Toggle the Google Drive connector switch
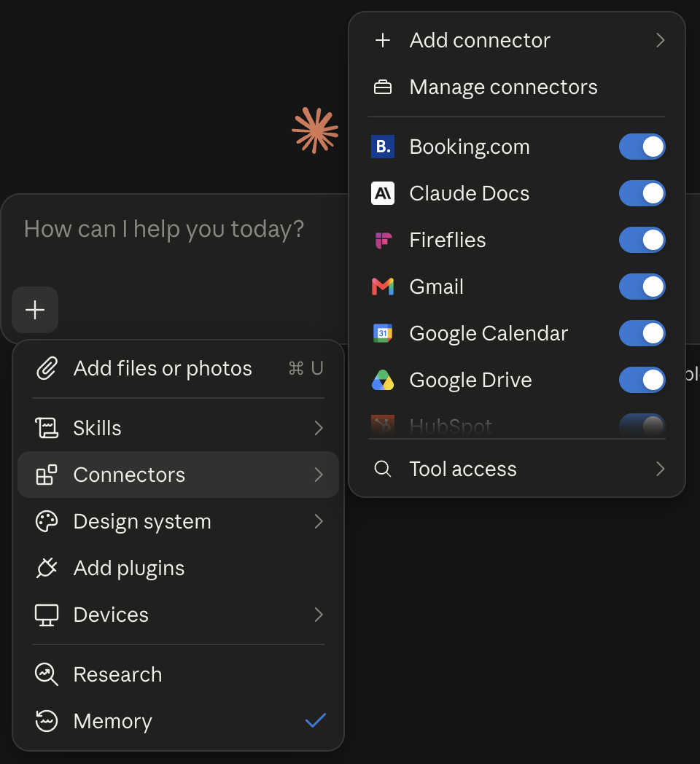This screenshot has height=764, width=700. (x=642, y=380)
